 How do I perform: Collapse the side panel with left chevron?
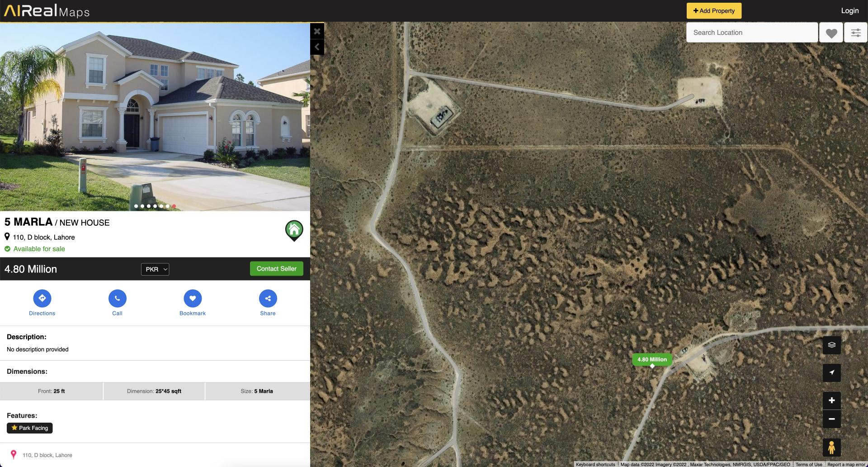317,47
